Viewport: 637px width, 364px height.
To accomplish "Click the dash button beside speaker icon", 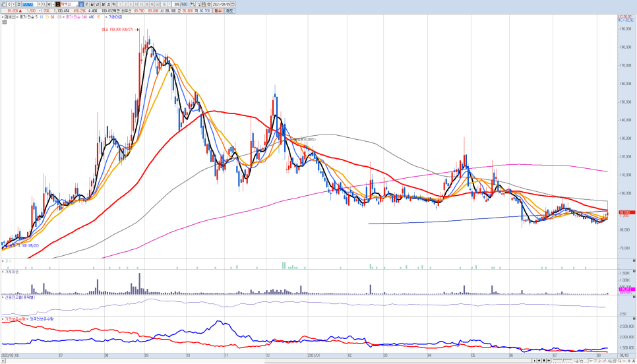I will pyautogui.click(x=53, y=4).
